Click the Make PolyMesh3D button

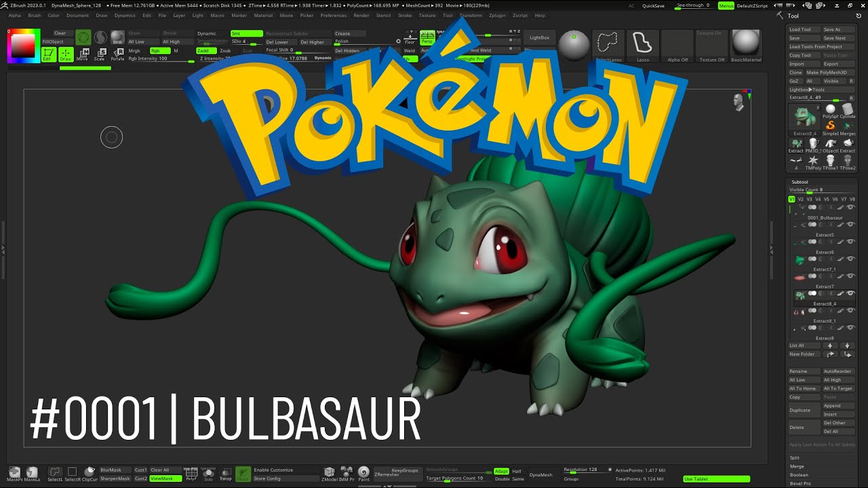(x=830, y=73)
